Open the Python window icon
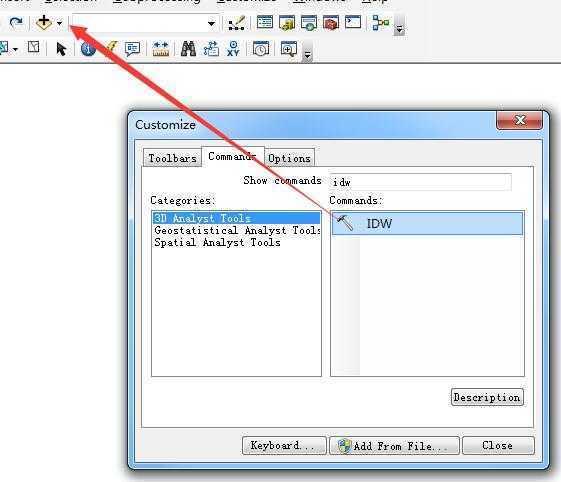561x482 pixels. 353,22
